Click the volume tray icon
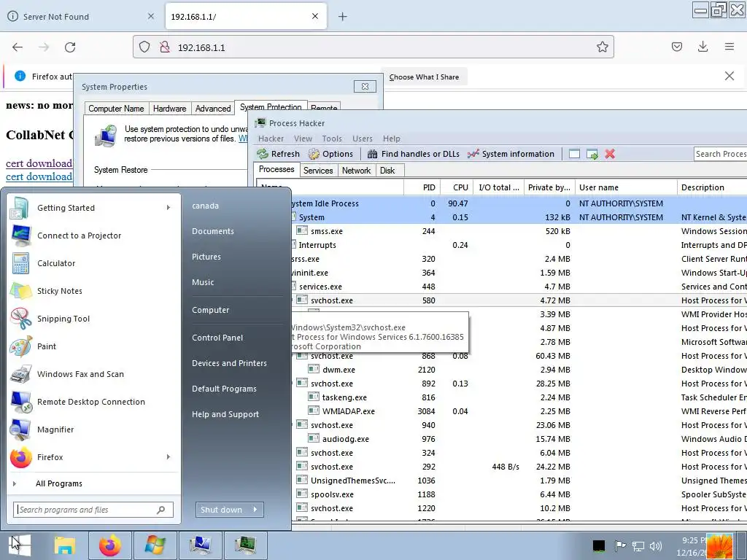Image resolution: width=747 pixels, height=560 pixels. [656, 546]
